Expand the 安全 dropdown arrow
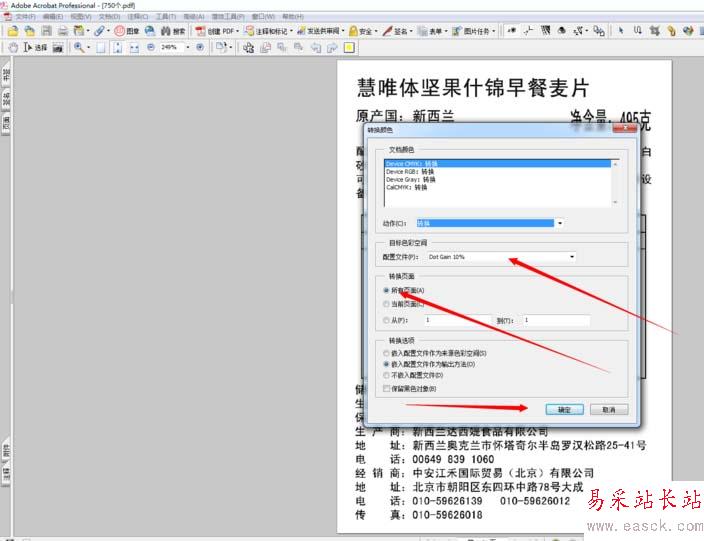 click(376, 31)
